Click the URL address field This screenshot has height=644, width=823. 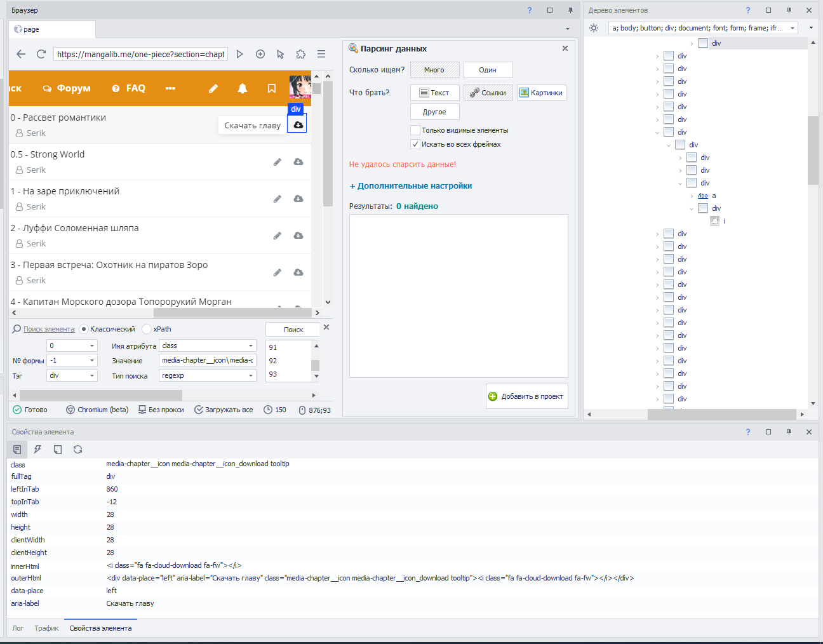[x=140, y=54]
